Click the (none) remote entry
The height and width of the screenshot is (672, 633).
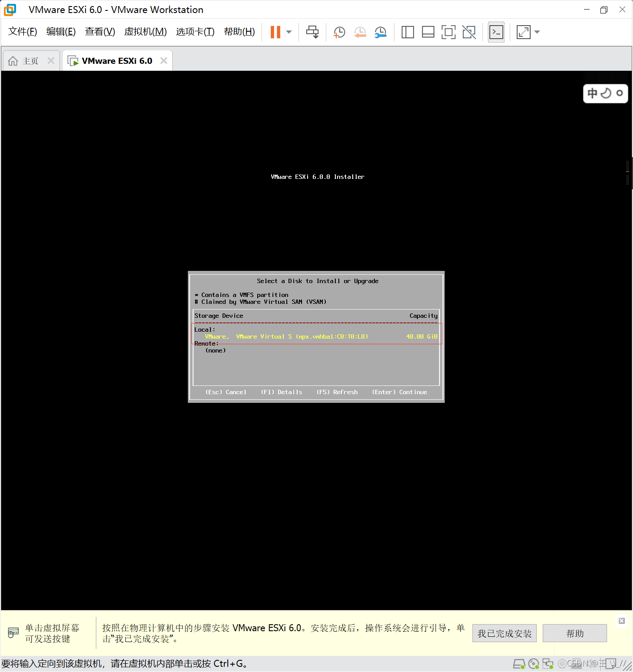(216, 350)
